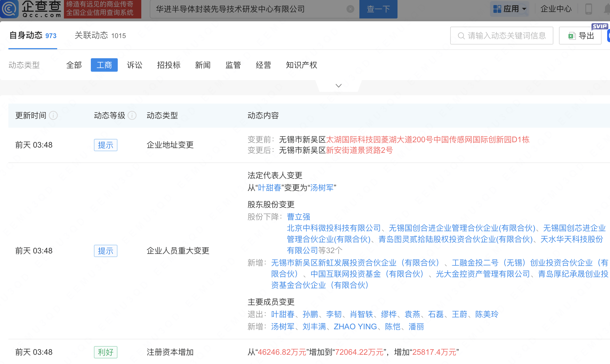Clear the search box with X icon
The height and width of the screenshot is (364, 610).
[x=350, y=9]
